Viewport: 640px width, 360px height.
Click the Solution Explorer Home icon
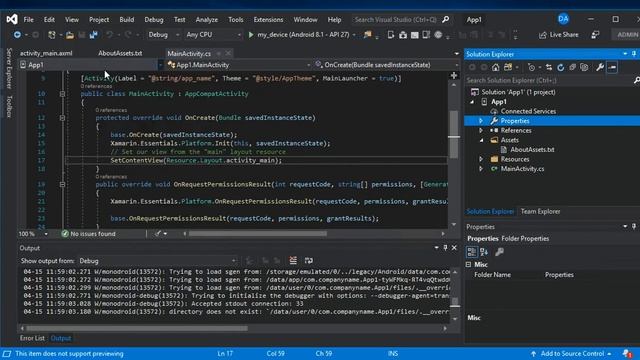click(495, 67)
